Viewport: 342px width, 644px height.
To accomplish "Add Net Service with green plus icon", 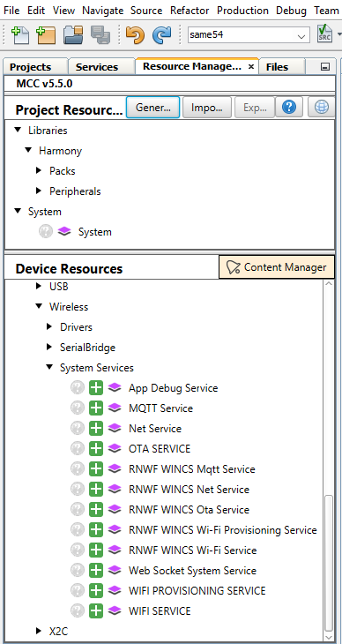I will 96,429.
